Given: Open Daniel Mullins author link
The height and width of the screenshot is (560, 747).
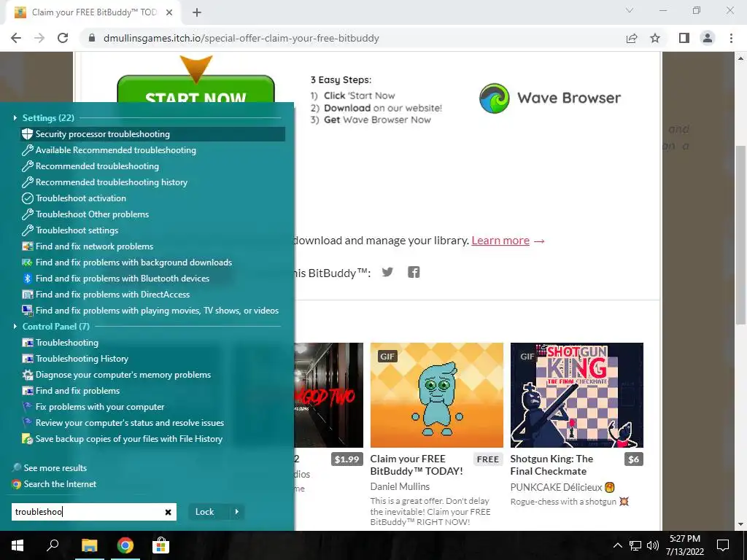Looking at the screenshot, I should (x=400, y=486).
